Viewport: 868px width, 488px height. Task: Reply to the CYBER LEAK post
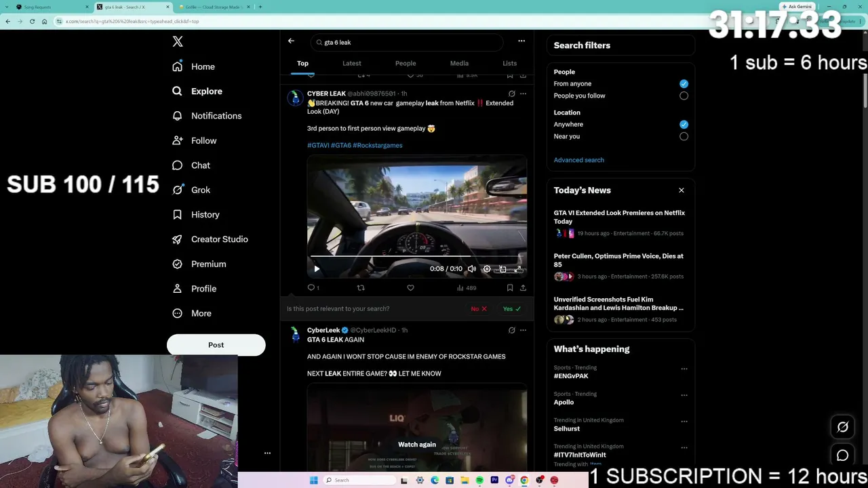pyautogui.click(x=313, y=288)
